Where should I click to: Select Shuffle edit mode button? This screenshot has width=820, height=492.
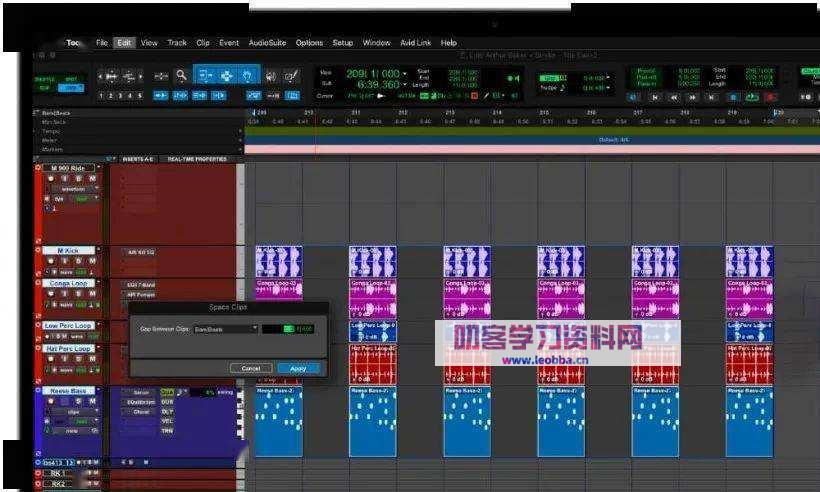click(44, 79)
